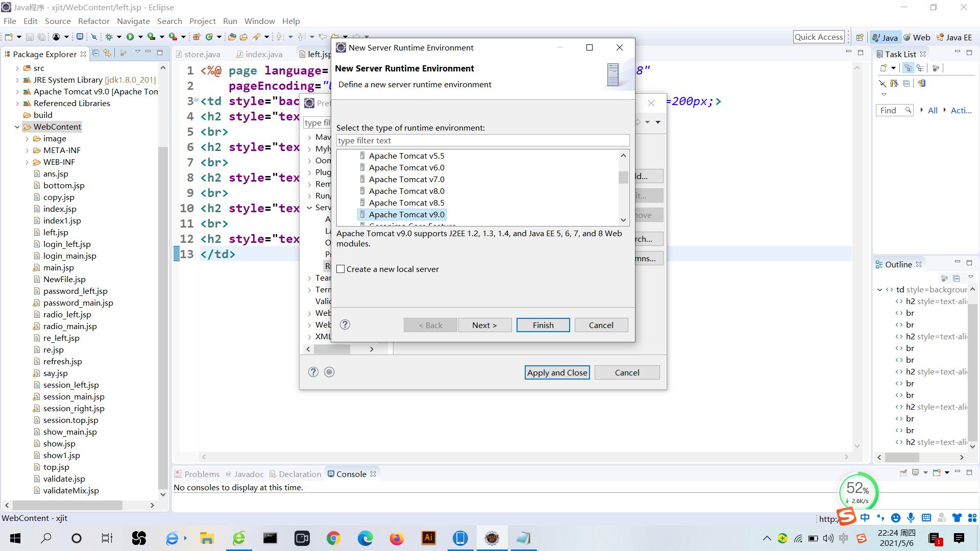The image size is (980, 551).
Task: Switch to the Java perspective
Action: 885,37
